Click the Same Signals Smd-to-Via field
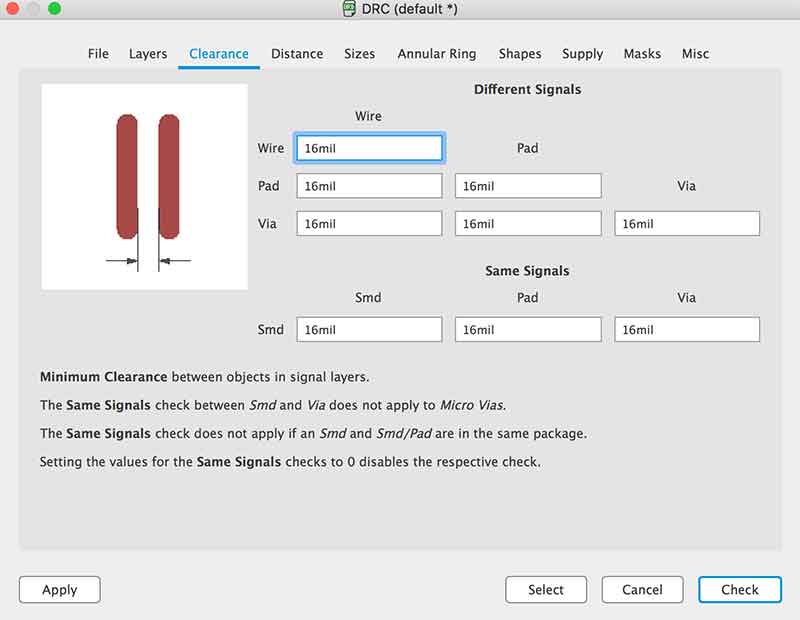 [x=687, y=330]
